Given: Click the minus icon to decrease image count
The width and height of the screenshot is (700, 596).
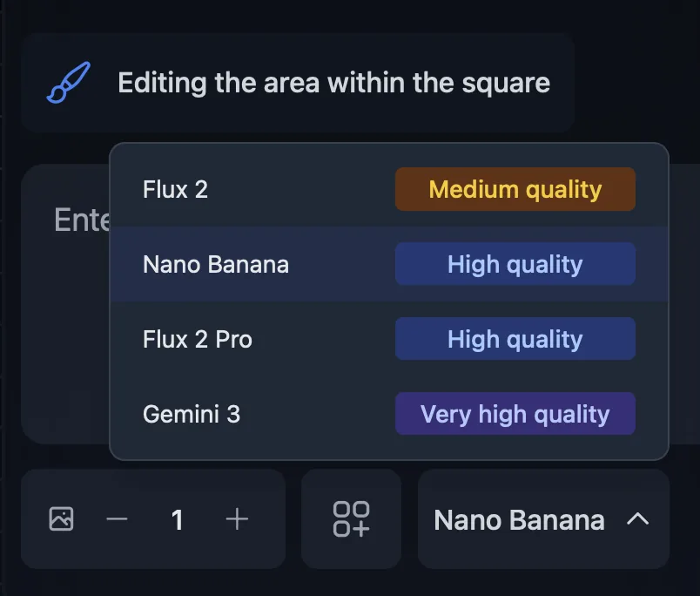Looking at the screenshot, I should pos(117,519).
